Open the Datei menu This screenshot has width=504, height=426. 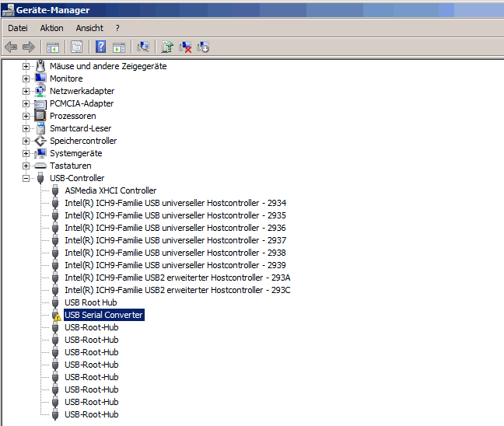click(18, 28)
